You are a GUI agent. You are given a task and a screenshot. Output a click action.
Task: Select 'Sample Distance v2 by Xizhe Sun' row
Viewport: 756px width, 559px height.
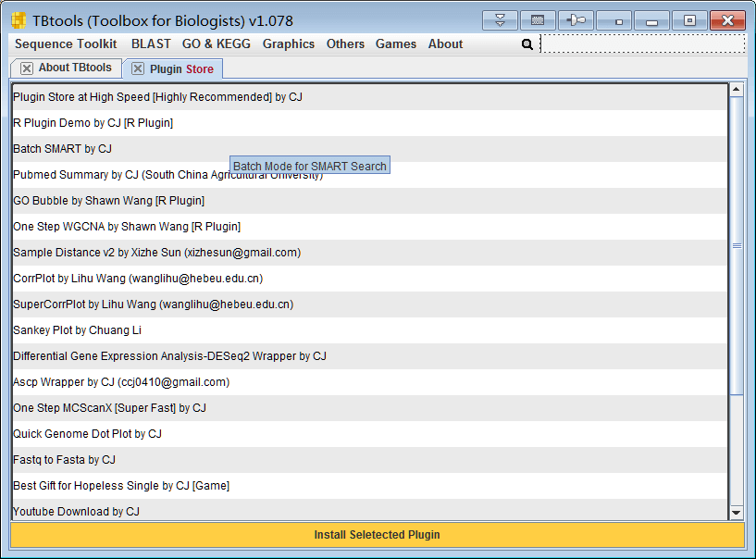[x=370, y=253]
